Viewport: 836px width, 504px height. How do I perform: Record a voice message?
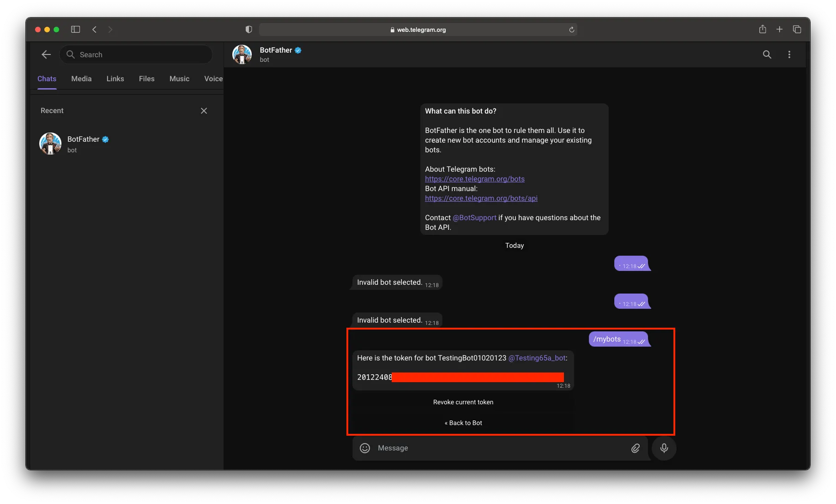pyautogui.click(x=664, y=448)
